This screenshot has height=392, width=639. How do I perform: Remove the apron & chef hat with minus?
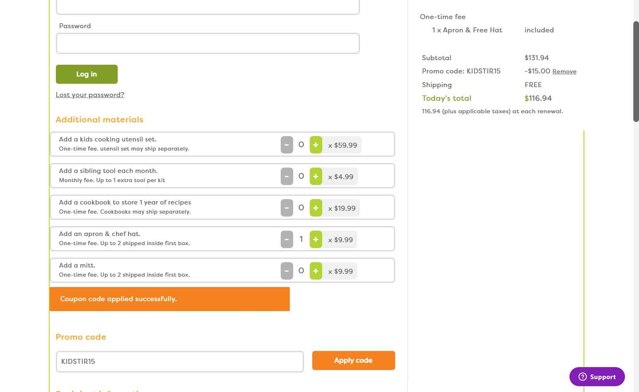287,240
